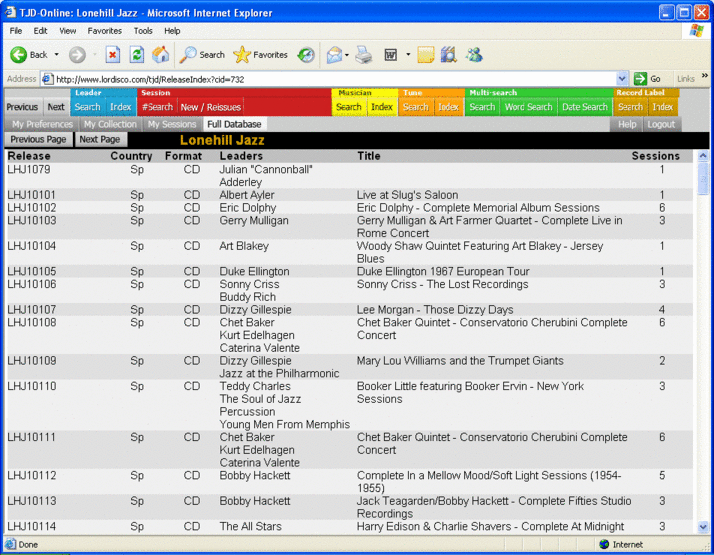Image resolution: width=714 pixels, height=555 pixels.
Task: Open the Edit menu
Action: coord(40,31)
